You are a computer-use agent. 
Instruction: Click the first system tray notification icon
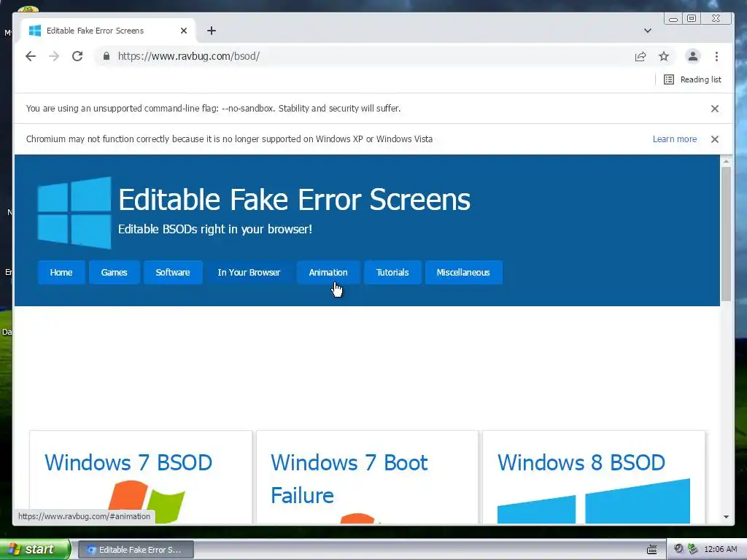tap(678, 549)
